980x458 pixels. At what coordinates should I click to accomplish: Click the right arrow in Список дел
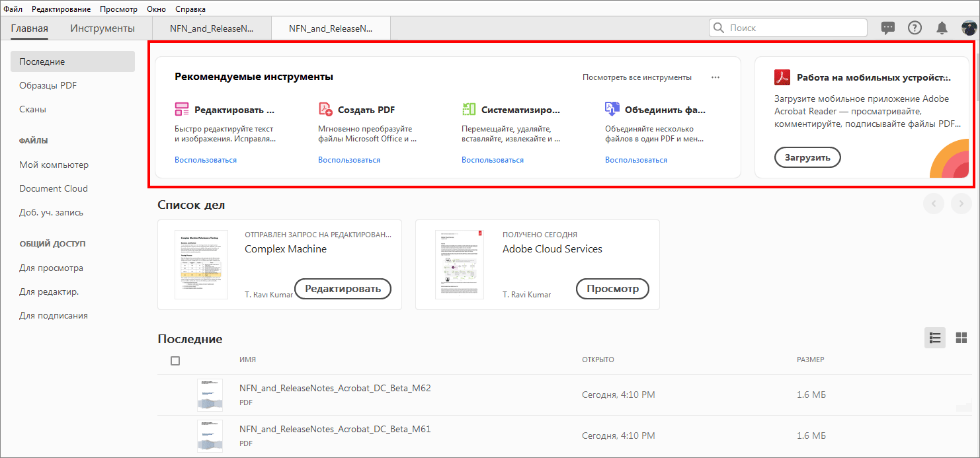pyautogui.click(x=961, y=204)
